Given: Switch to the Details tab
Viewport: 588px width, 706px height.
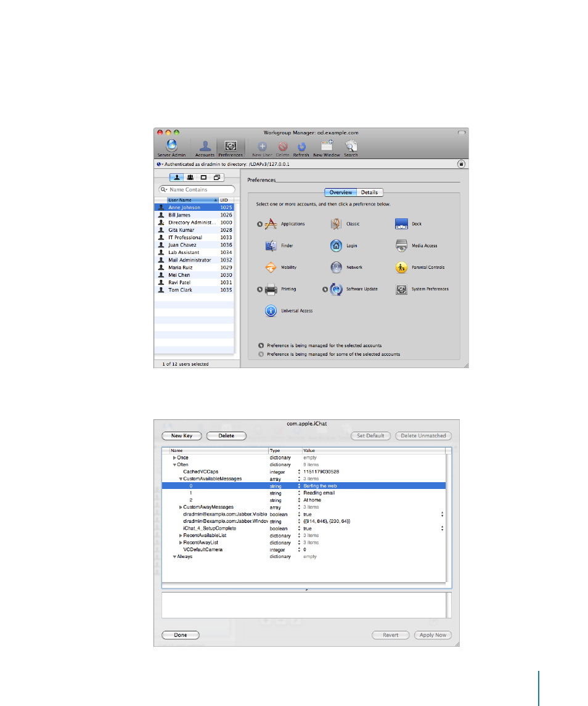Looking at the screenshot, I should pos(370,192).
